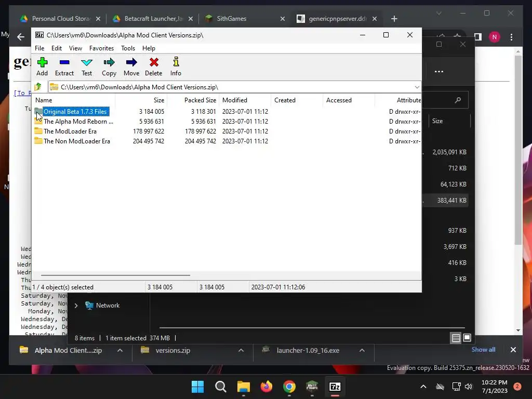
Task: Sort by the Accessed column header
Action: [x=349, y=100]
